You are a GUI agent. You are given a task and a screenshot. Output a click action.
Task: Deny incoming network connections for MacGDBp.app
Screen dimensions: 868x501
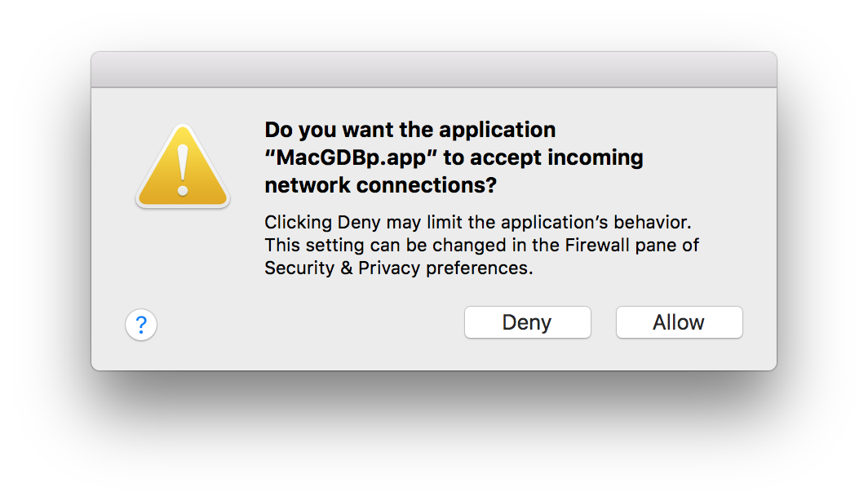click(527, 322)
